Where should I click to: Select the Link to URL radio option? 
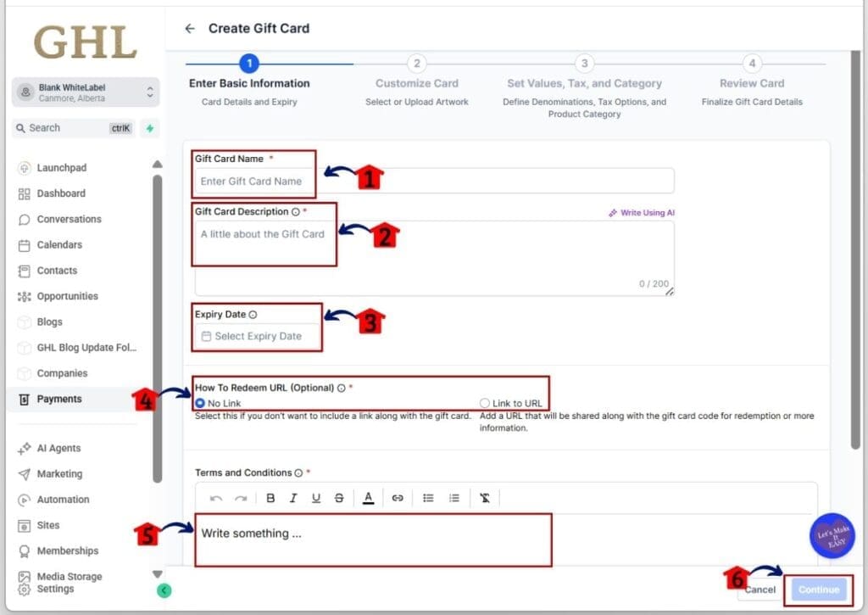[485, 403]
